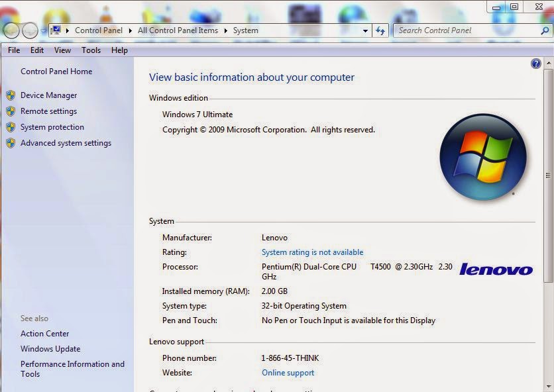Click the System breadcrumb in address bar
The height and width of the screenshot is (392, 554).
click(x=246, y=30)
